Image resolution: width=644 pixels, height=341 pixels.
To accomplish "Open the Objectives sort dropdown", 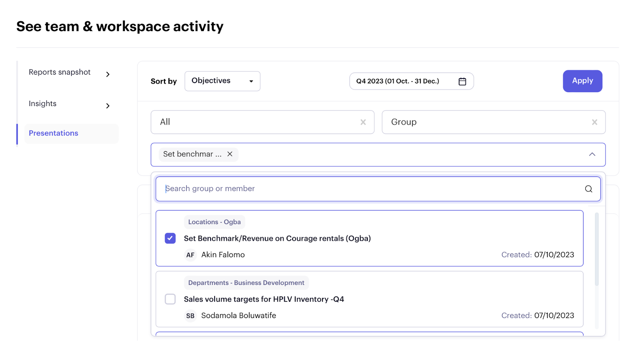I will pos(223,81).
